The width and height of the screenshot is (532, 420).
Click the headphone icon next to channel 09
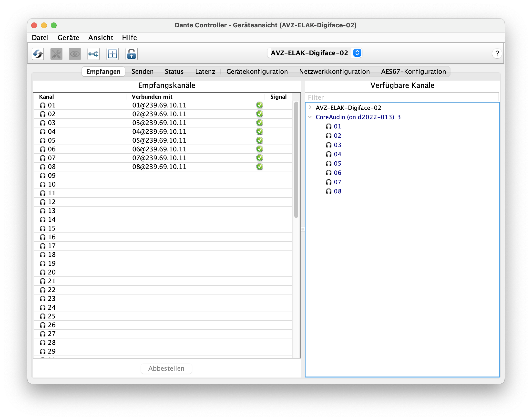43,175
